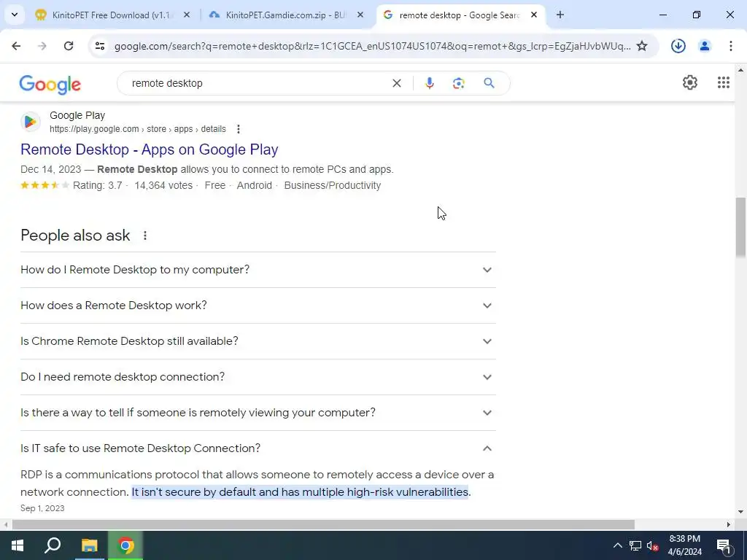Go to Google home via logo
Screen dimensions: 747x560
(50, 85)
